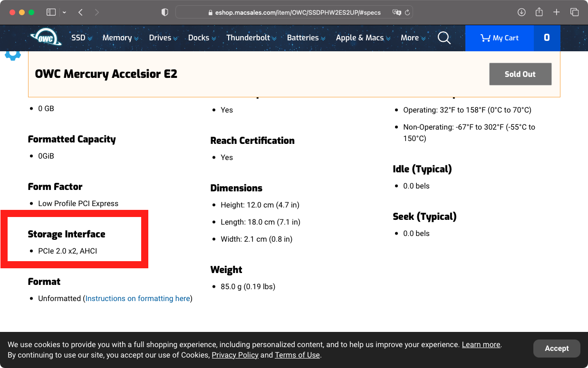Image resolution: width=588 pixels, height=368 pixels.
Task: Expand the Memory menu
Action: point(121,38)
